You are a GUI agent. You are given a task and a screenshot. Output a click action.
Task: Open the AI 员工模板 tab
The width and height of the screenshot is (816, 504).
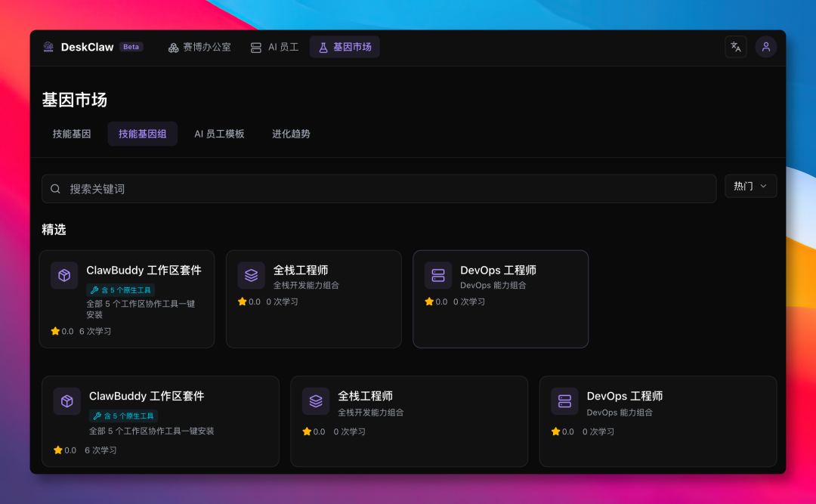coord(219,134)
